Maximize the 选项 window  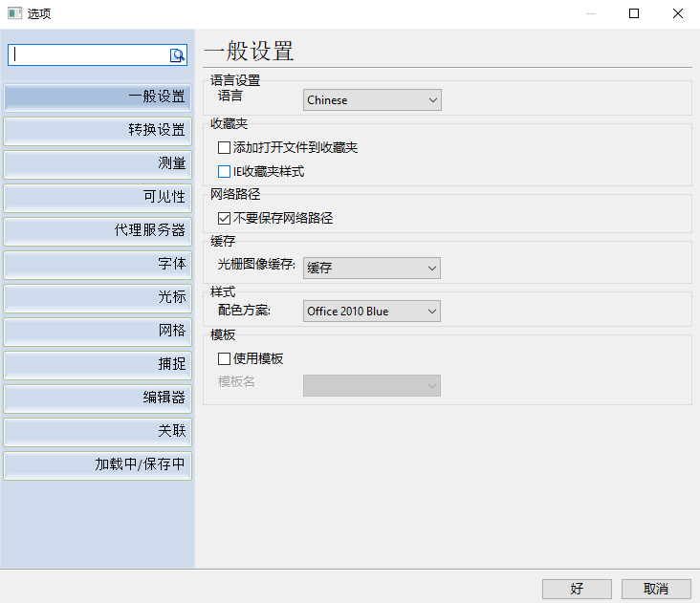[x=633, y=13]
